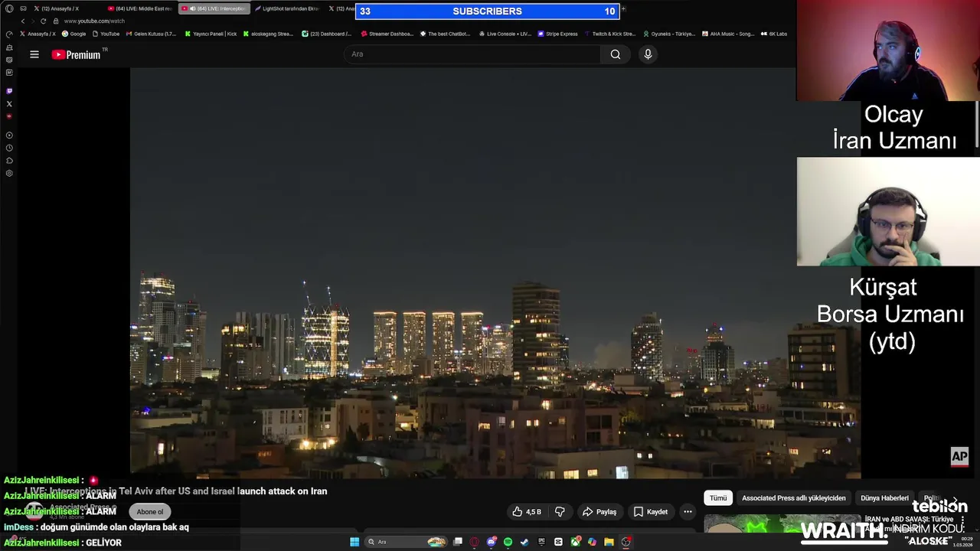The width and height of the screenshot is (980, 551).
Task: Click the browser back arrow
Action: 23,21
